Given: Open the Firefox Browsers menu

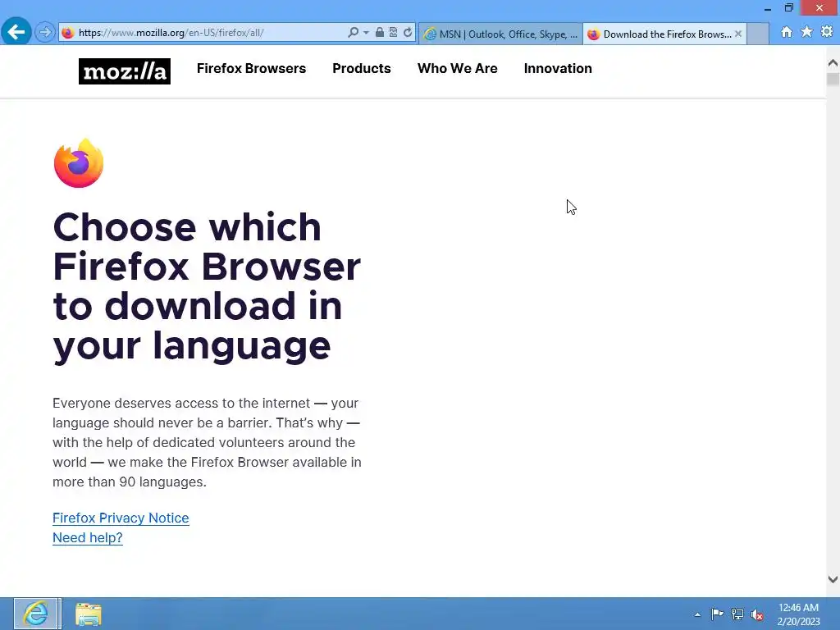Looking at the screenshot, I should click(251, 69).
